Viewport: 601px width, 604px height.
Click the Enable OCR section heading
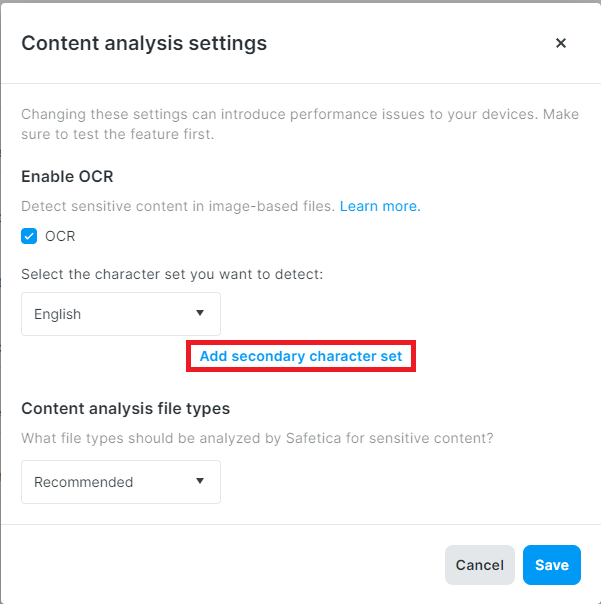[67, 177]
